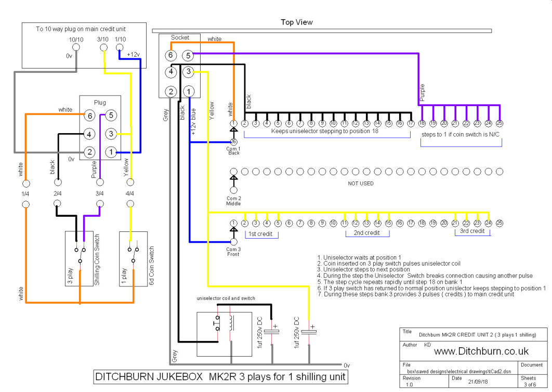The image size is (552, 392).
Task: Click the "3/4" terminal label
Action: point(100,193)
